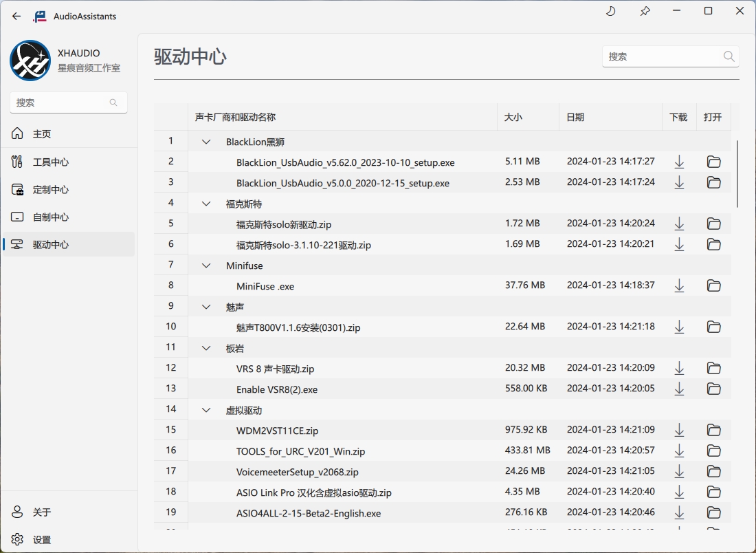Collapse the 虚拟驱动 group
The height and width of the screenshot is (553, 756).
206,411
